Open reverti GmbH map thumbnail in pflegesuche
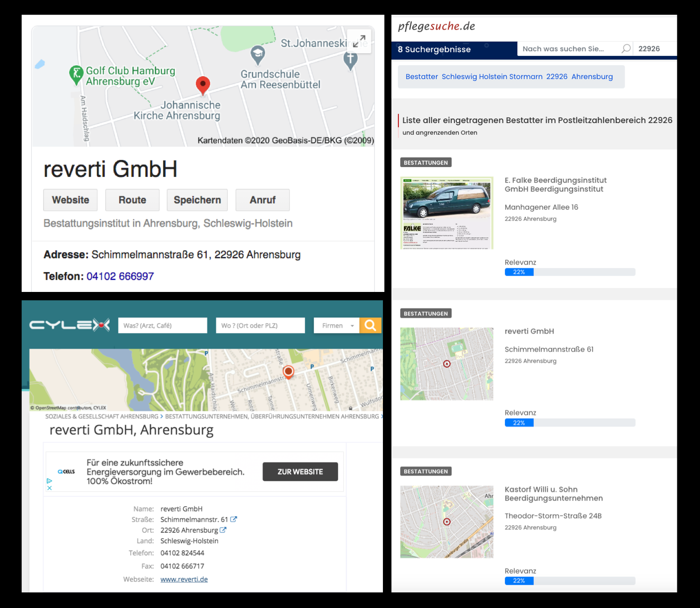700x608 pixels. tap(447, 364)
